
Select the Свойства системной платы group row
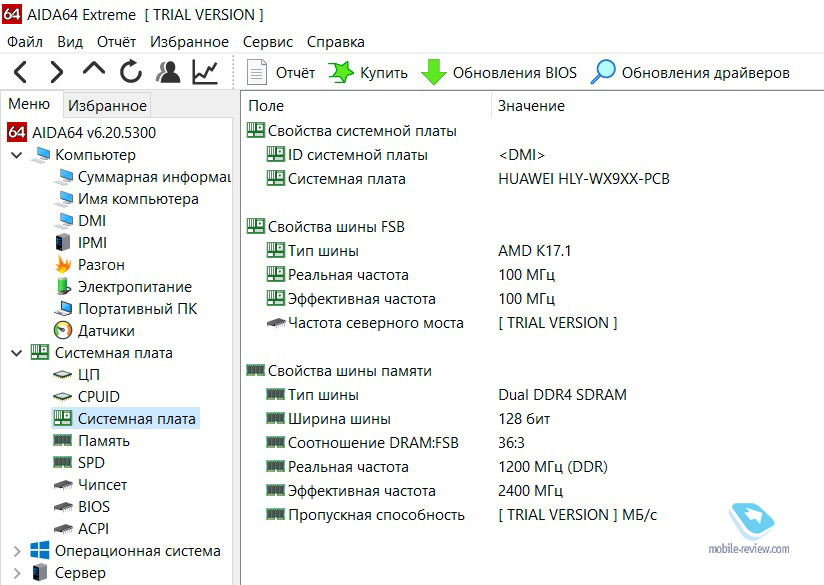(x=352, y=131)
